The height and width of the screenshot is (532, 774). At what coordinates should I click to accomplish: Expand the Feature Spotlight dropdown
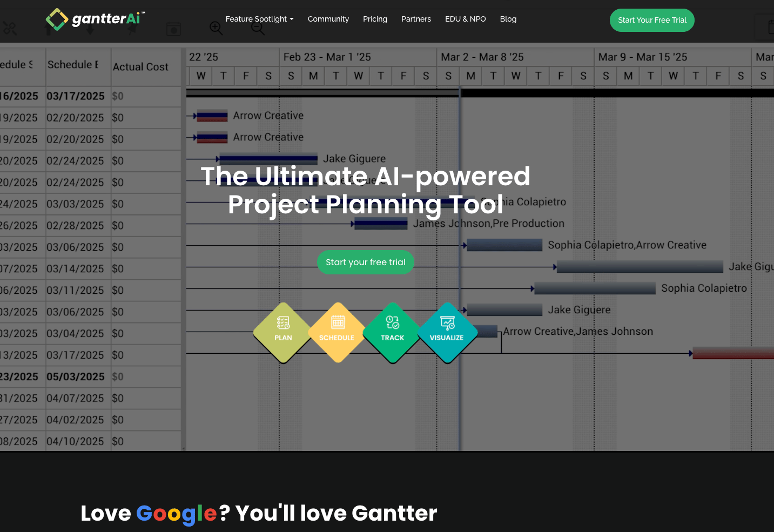point(260,19)
